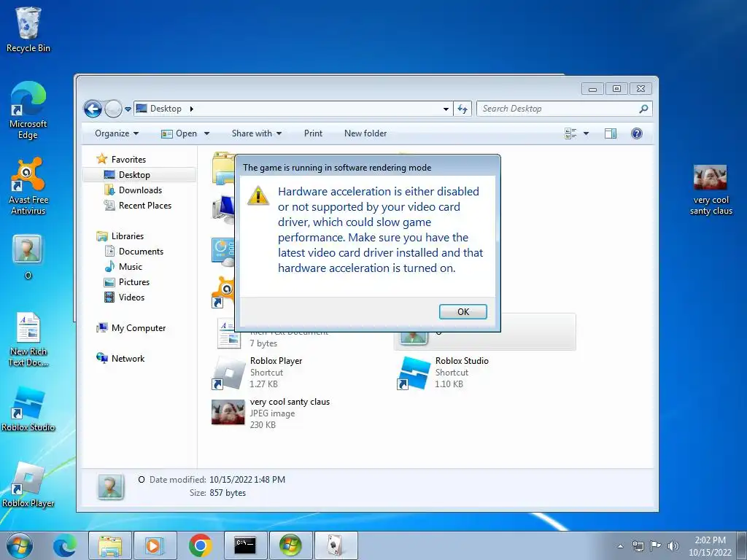Open the view options dropdown arrow
The width and height of the screenshot is (747, 560).
point(586,134)
